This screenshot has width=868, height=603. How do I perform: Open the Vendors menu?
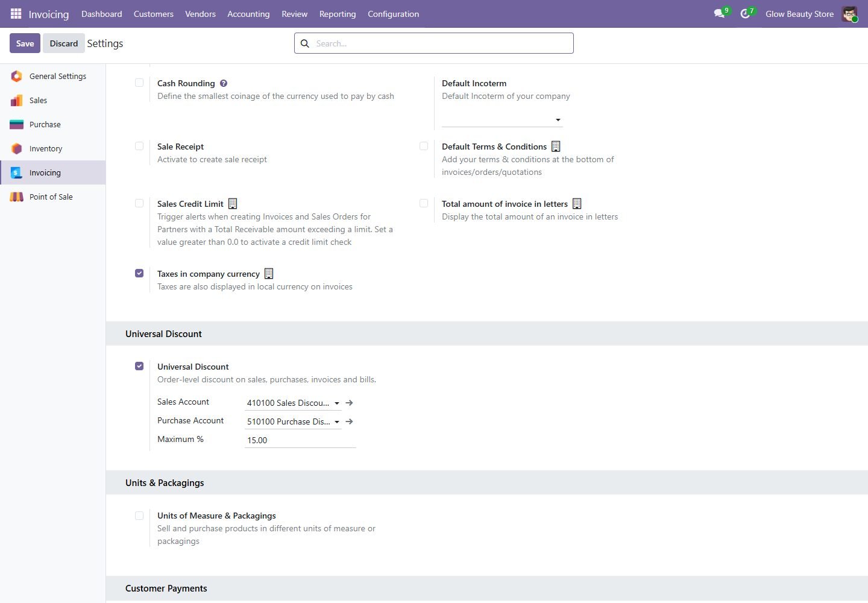200,14
